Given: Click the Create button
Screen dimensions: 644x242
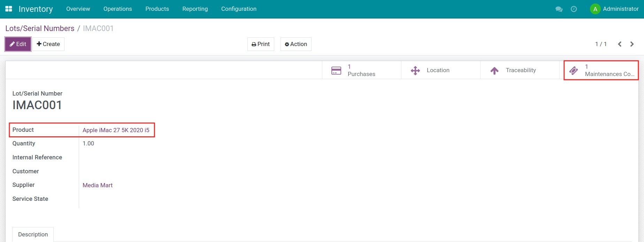Looking at the screenshot, I should click(48, 44).
